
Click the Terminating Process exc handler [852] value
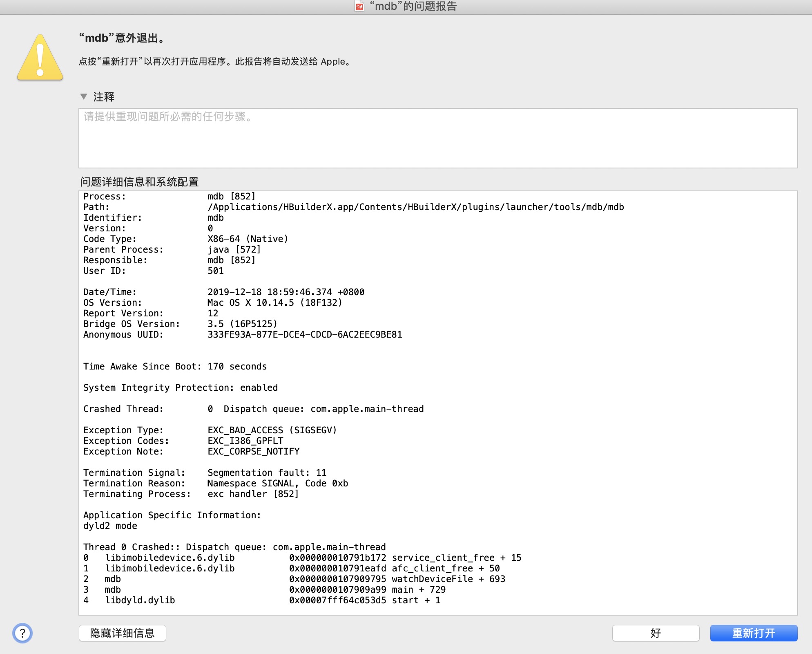253,494
